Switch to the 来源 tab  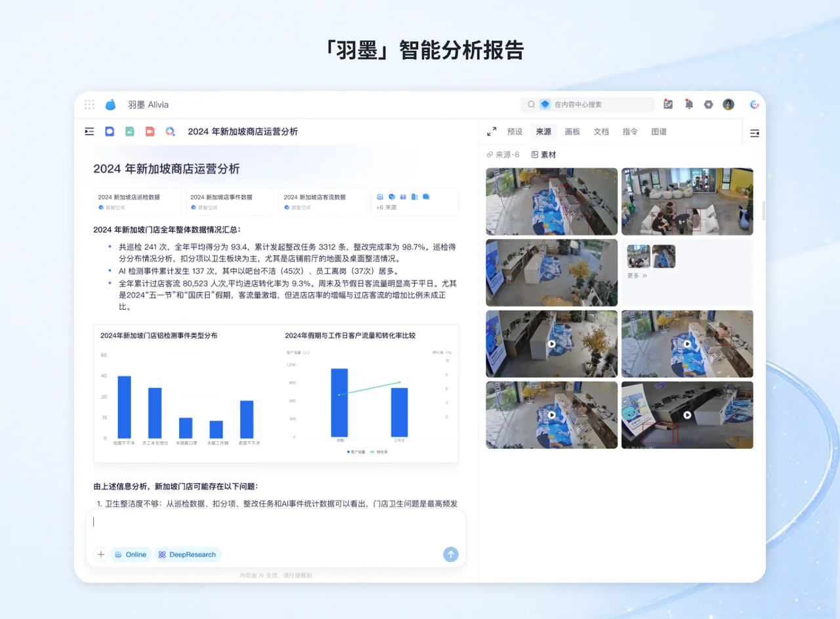pos(543,132)
